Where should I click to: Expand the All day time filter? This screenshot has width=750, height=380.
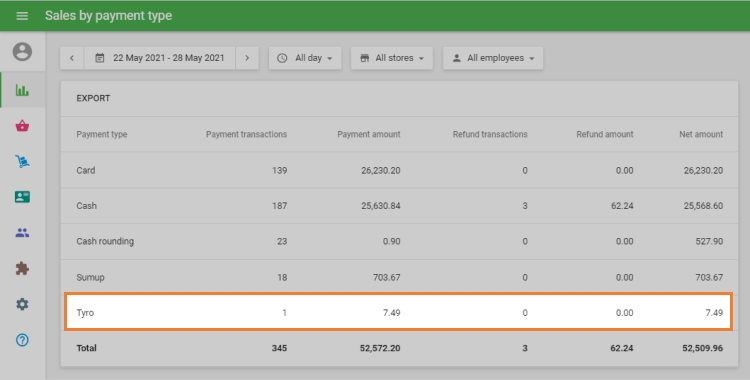[x=305, y=58]
